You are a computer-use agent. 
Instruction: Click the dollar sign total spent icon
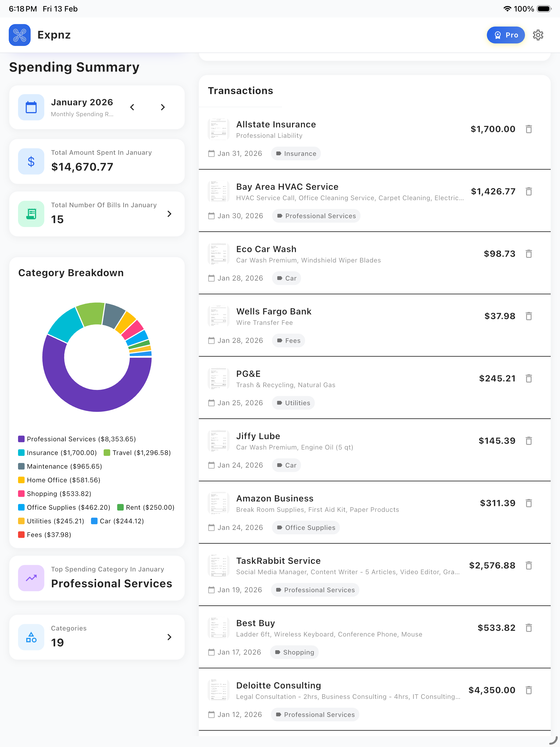click(x=31, y=161)
